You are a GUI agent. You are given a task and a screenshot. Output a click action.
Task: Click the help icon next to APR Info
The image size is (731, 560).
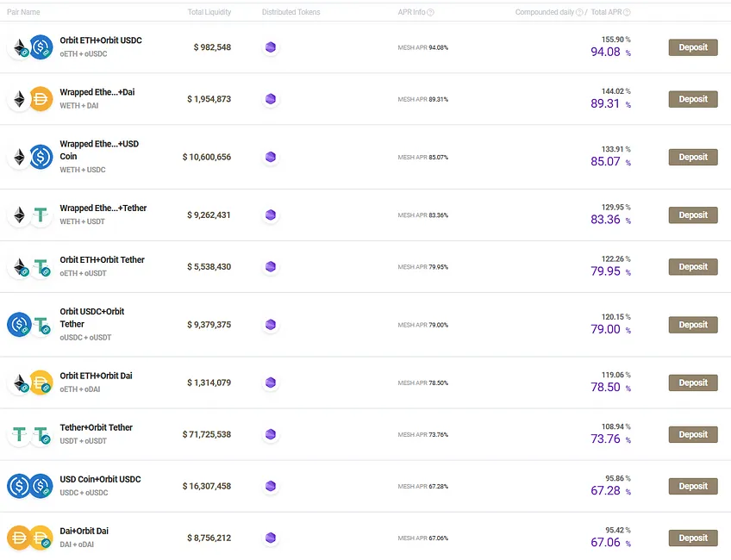pos(430,12)
